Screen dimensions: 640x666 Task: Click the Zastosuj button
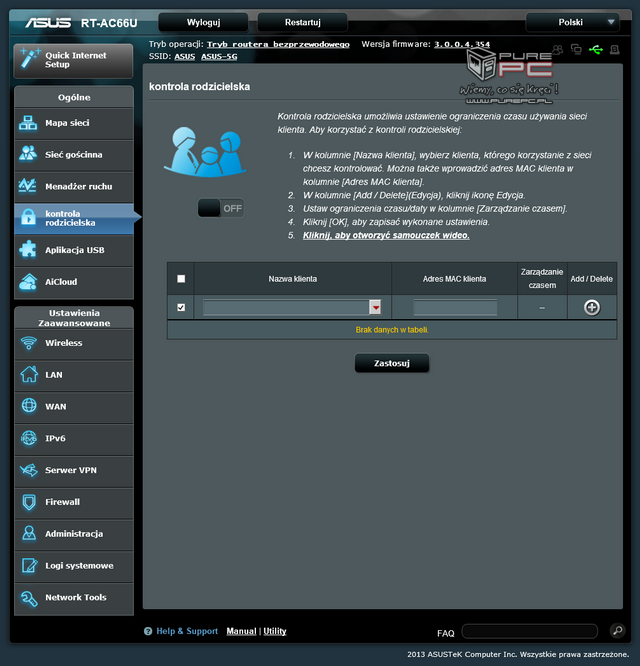(x=392, y=363)
